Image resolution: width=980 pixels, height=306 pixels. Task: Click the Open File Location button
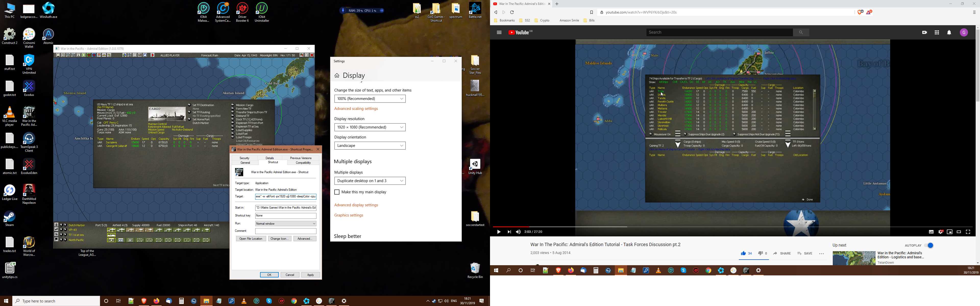[251, 239]
